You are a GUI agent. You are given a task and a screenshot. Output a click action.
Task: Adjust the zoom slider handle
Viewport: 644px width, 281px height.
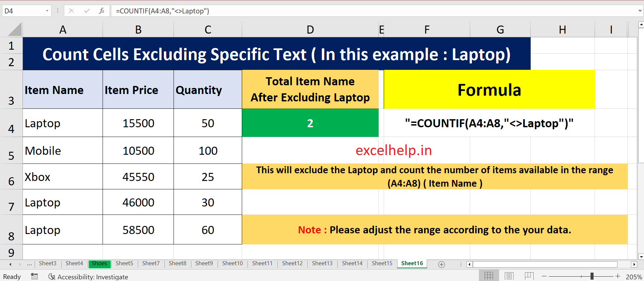592,276
